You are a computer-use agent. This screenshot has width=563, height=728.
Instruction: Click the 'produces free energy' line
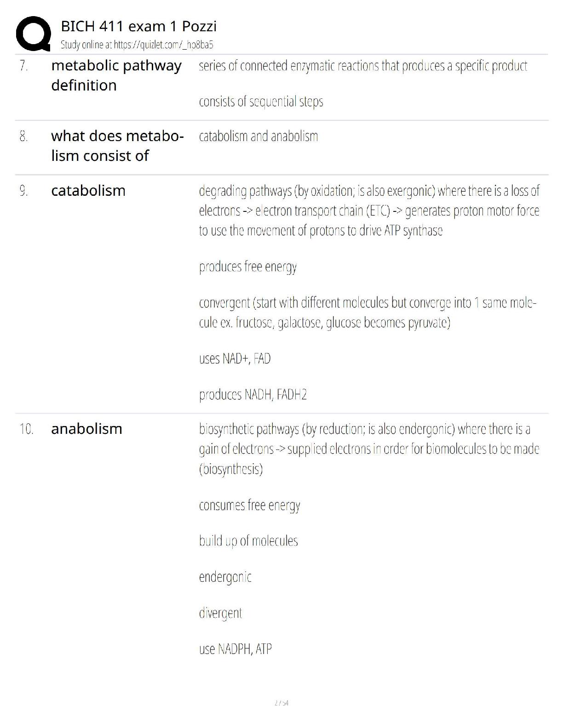click(248, 267)
